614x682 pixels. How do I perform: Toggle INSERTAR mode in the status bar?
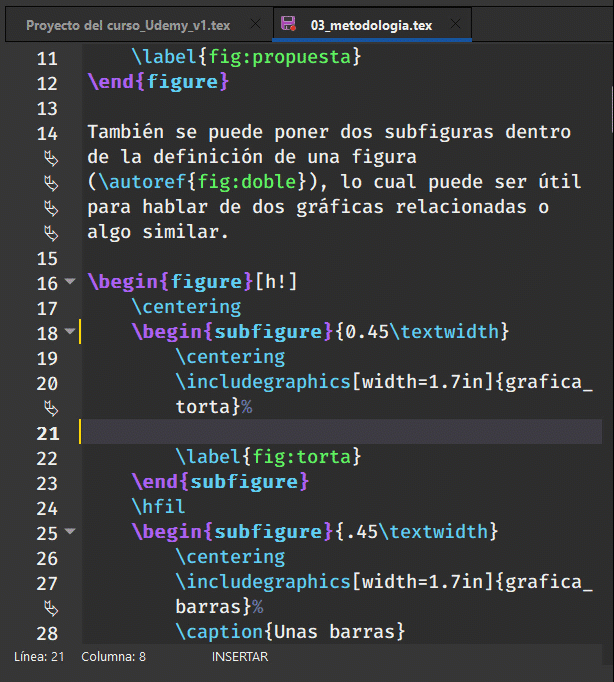pyautogui.click(x=239, y=657)
